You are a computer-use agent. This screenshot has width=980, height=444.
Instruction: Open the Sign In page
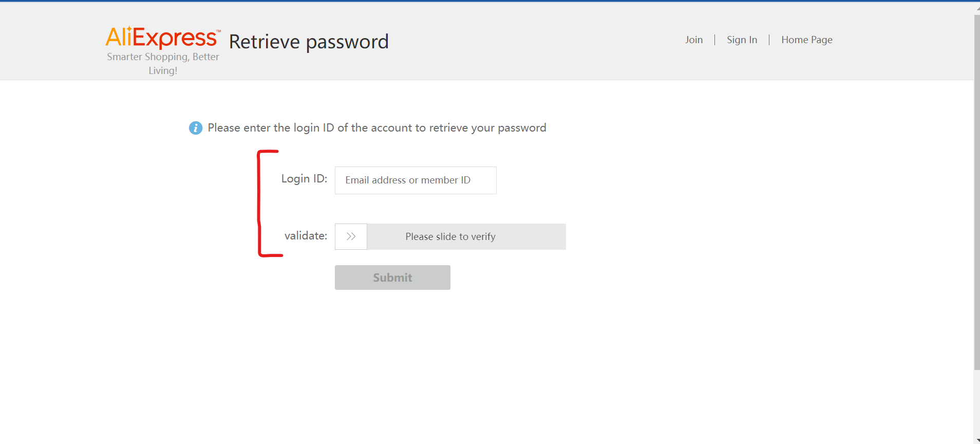(x=742, y=40)
